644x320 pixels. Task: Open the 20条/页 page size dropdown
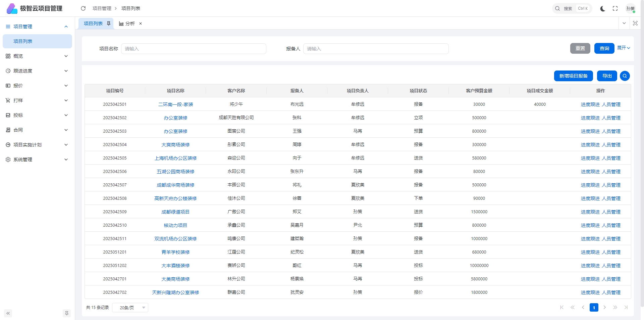click(130, 308)
